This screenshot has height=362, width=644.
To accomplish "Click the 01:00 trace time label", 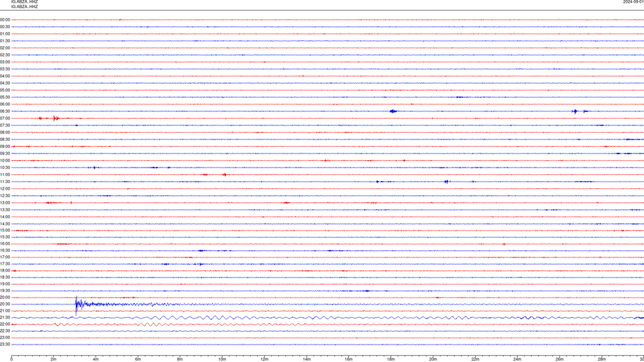I will click(x=5, y=34).
